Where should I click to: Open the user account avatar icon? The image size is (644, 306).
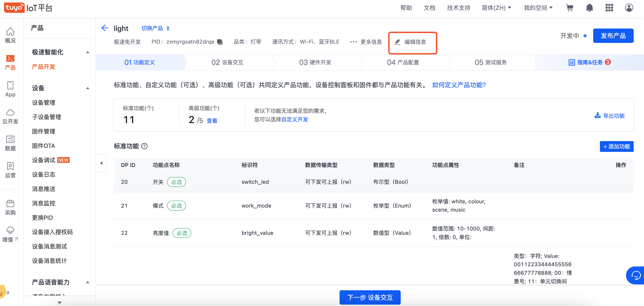point(629,8)
